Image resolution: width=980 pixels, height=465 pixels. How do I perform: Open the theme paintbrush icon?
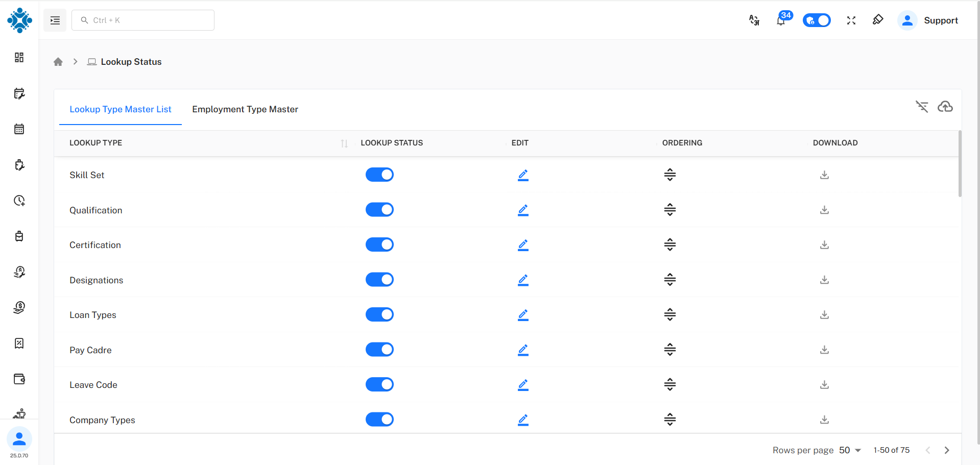coord(878,20)
